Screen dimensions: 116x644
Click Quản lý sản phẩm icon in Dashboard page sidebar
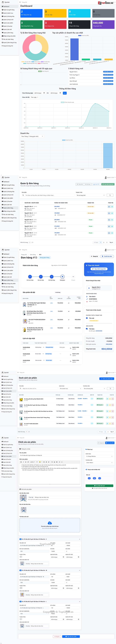coord(2,23)
